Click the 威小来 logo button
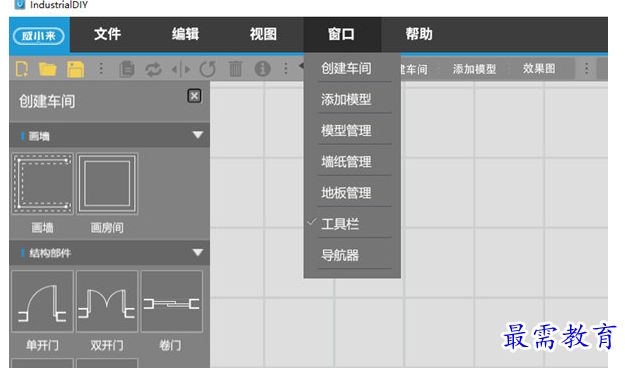 (39, 36)
